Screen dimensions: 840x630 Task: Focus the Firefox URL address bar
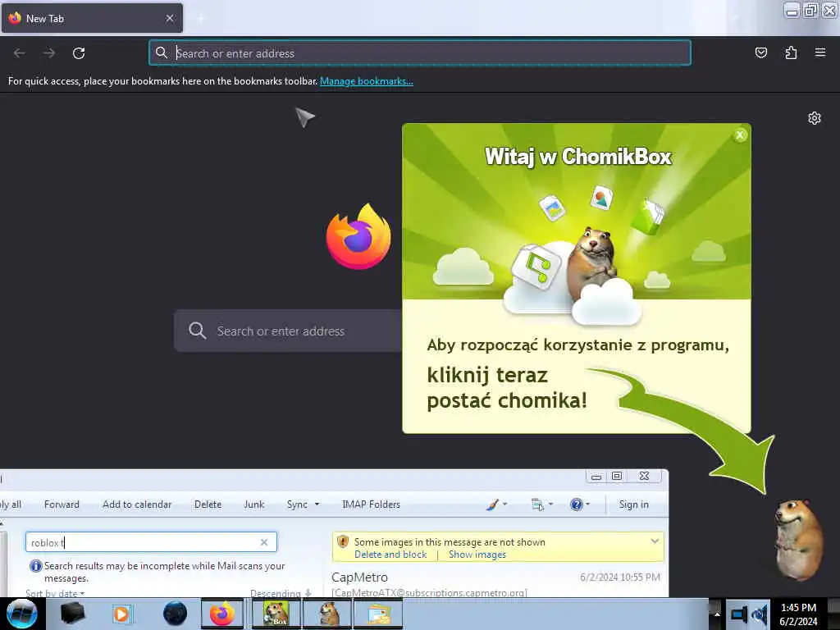click(420, 53)
